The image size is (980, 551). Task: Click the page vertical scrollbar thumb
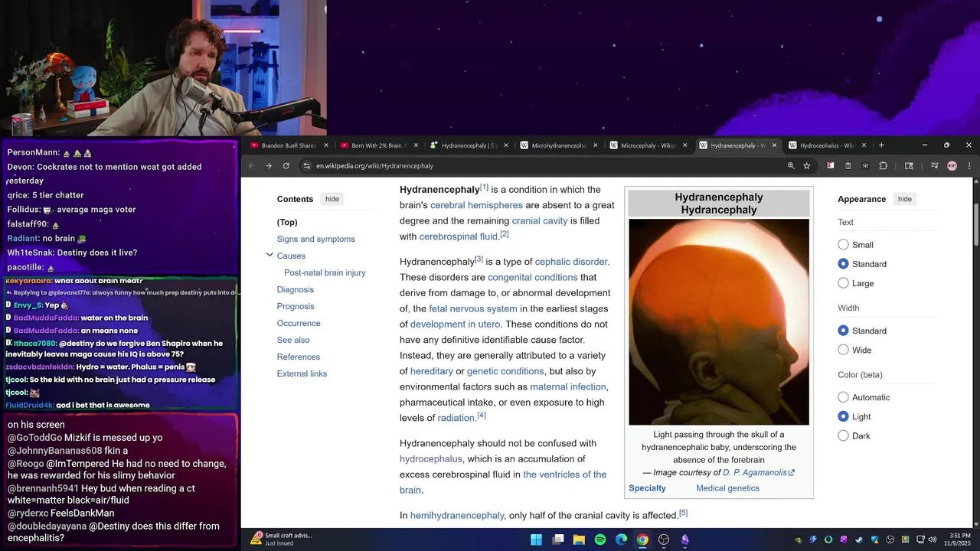coord(976,226)
